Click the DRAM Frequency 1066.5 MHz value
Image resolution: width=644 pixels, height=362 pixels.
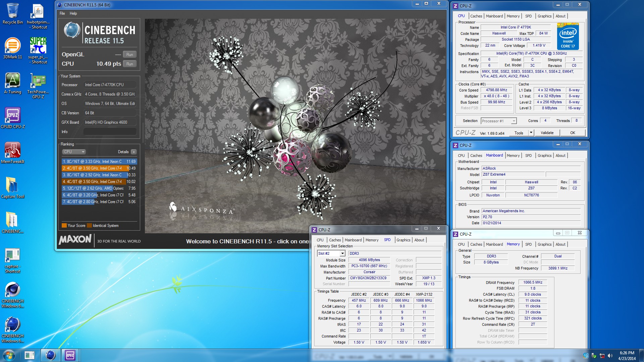pos(533,283)
